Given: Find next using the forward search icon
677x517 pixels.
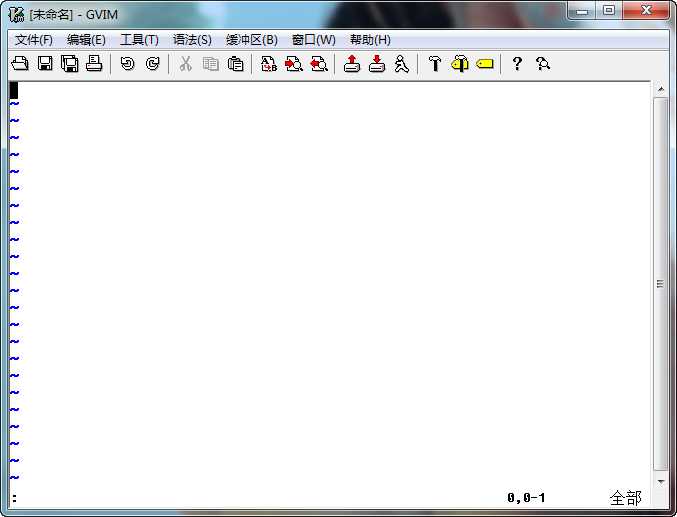Looking at the screenshot, I should coord(294,64).
